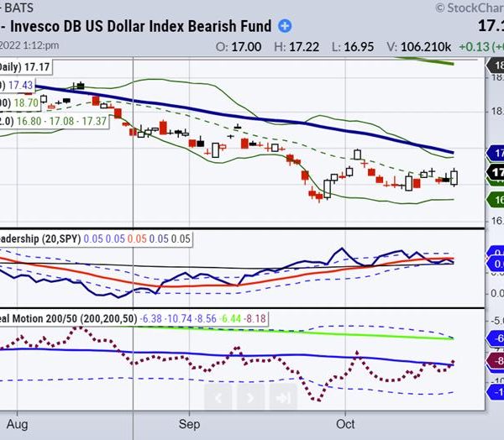The height and width of the screenshot is (440, 504).
Task: Click the next arrow navigation button
Action: tap(250, 398)
